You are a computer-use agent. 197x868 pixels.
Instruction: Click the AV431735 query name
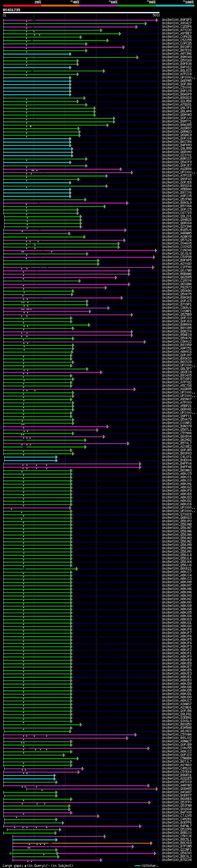tap(11, 10)
